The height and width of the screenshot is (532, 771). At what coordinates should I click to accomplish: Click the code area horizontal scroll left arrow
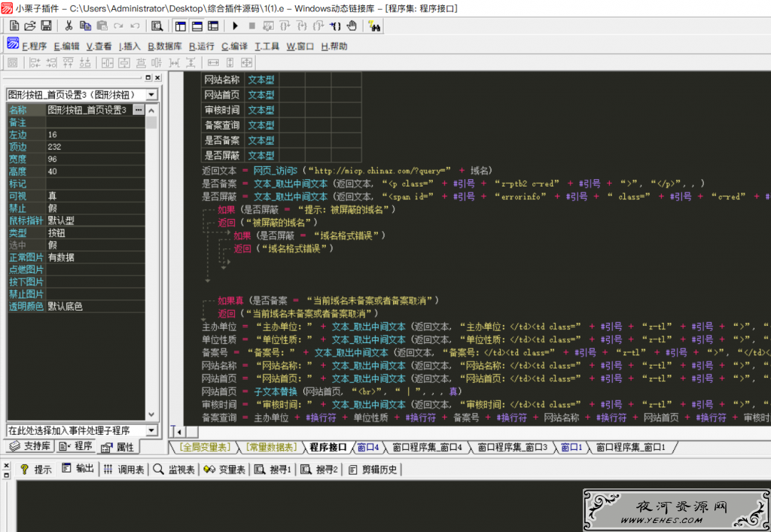click(179, 432)
